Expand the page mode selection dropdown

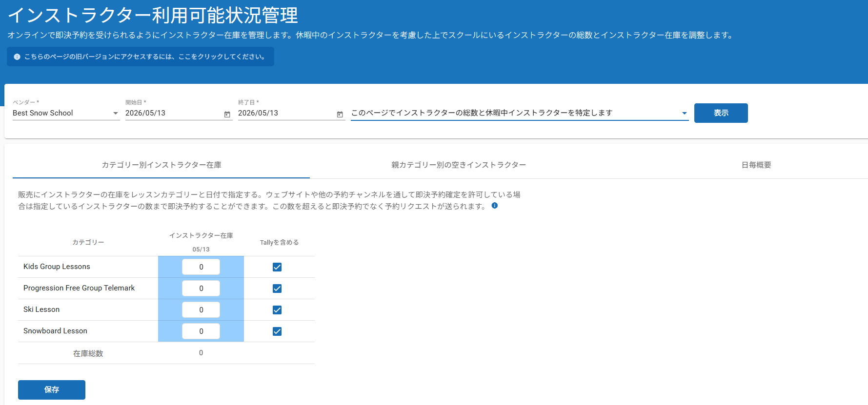coord(520,113)
